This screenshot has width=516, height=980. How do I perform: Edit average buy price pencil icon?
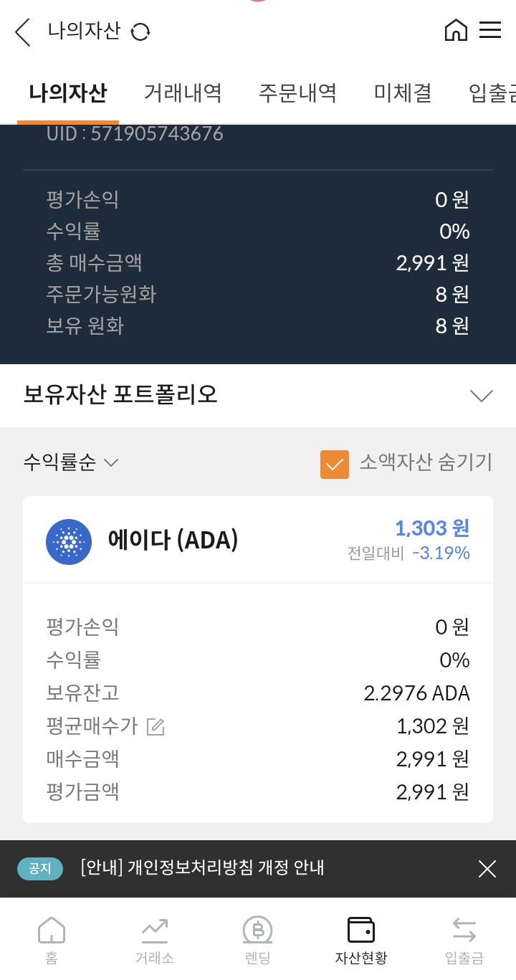(156, 726)
